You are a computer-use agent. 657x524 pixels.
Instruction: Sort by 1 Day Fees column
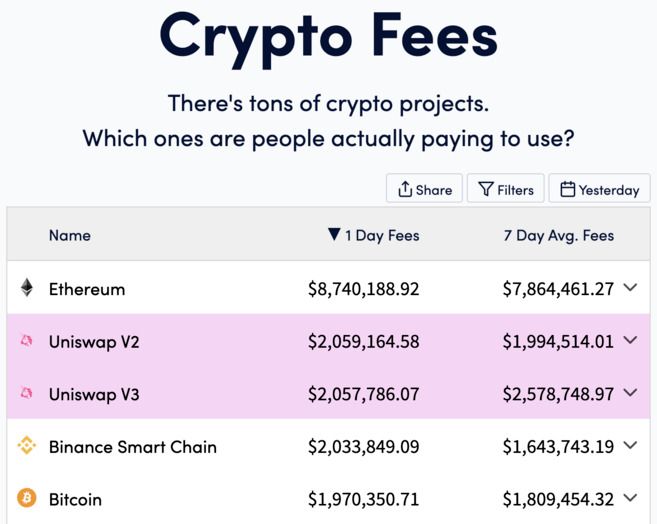click(x=373, y=236)
